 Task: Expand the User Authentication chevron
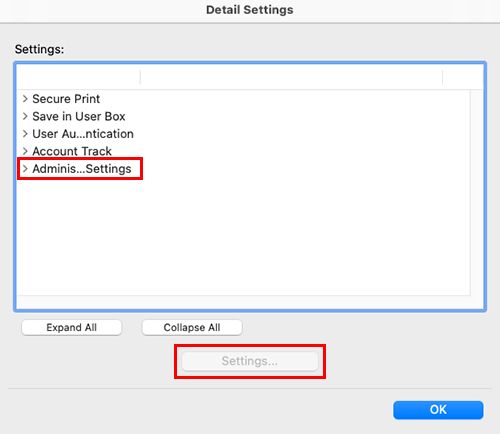[25, 134]
